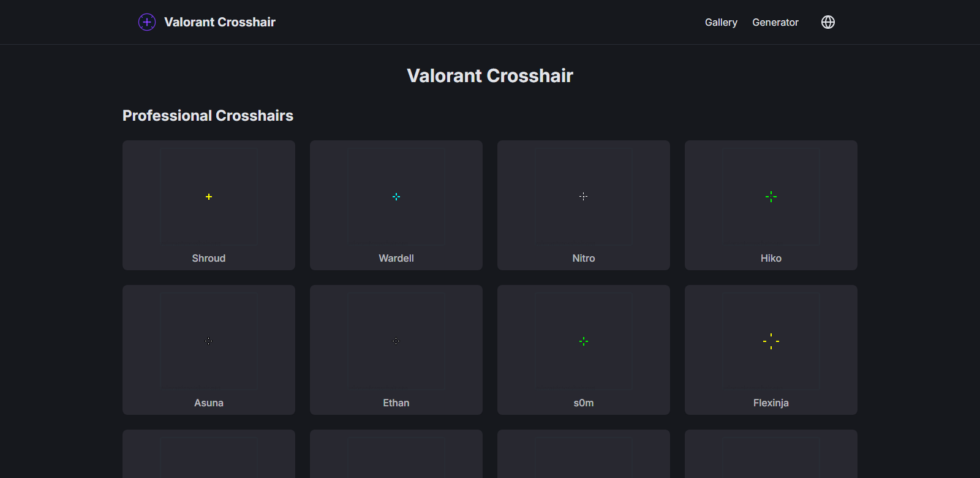
Task: Select Shroud's yellow crosshair preview
Action: (x=209, y=197)
